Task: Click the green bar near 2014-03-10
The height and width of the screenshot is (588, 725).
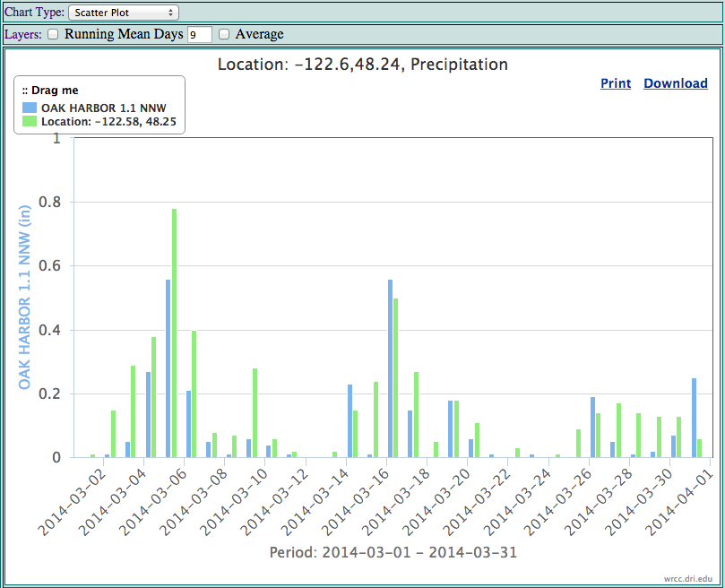Action: click(x=255, y=412)
